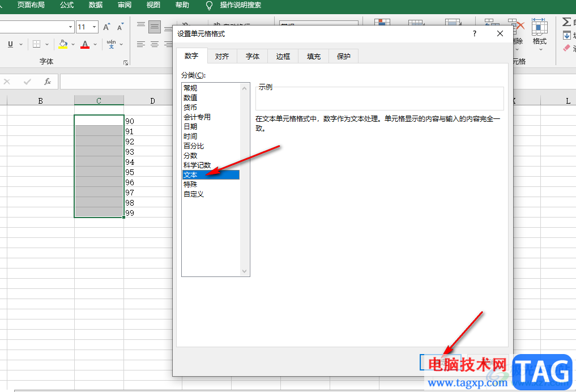
Task: Expand the Format (格式) dropdown arrow
Action: pyautogui.click(x=541, y=49)
